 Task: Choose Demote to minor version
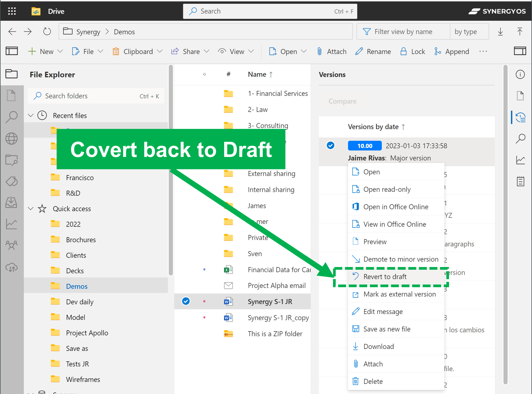point(396,259)
